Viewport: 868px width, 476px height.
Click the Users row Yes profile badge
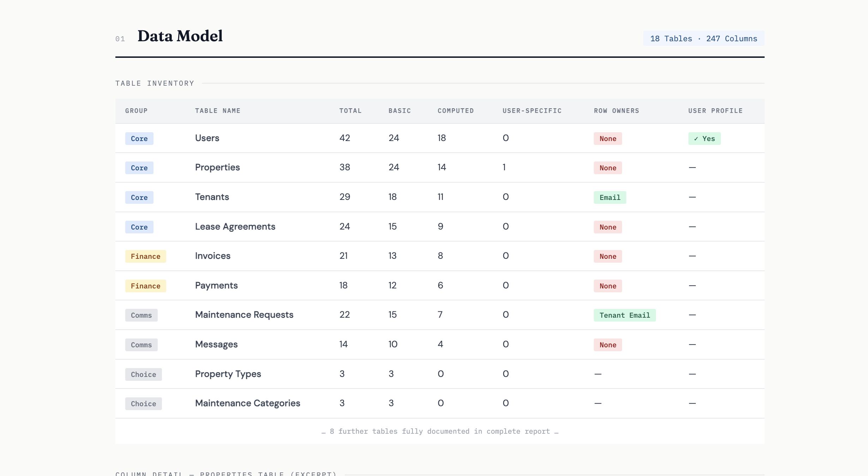[x=704, y=139]
